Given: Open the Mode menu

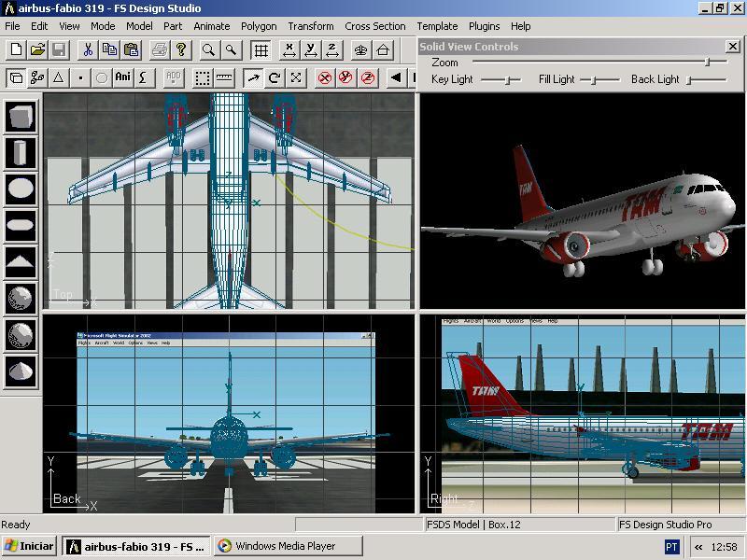Looking at the screenshot, I should [103, 26].
